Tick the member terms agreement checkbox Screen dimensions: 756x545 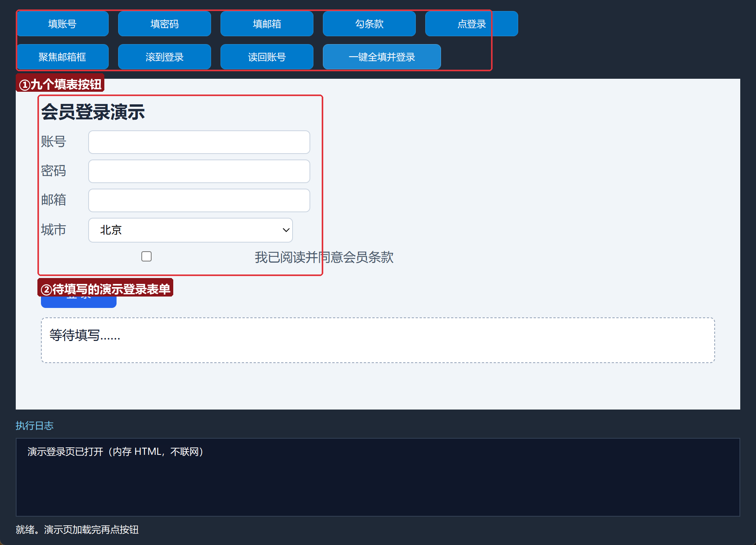pyautogui.click(x=146, y=256)
